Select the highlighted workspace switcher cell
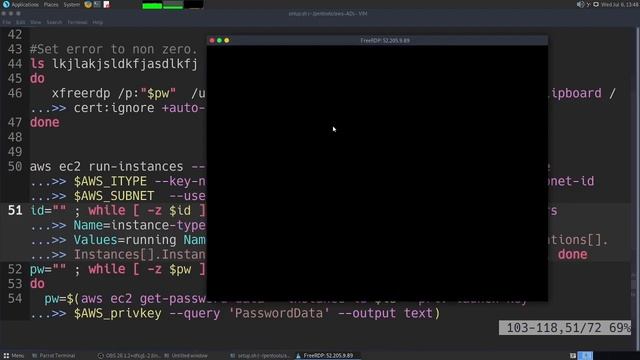Viewport: 640px width, 360px height. point(585,356)
